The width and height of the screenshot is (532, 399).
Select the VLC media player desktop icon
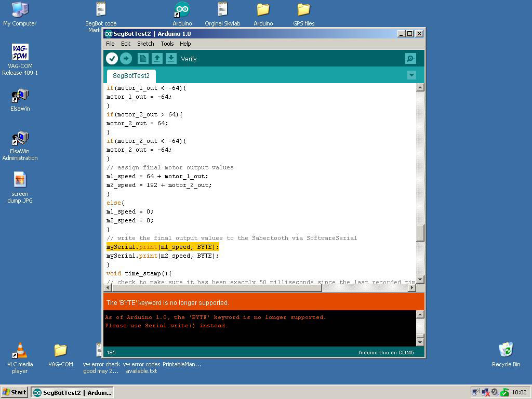(x=20, y=358)
